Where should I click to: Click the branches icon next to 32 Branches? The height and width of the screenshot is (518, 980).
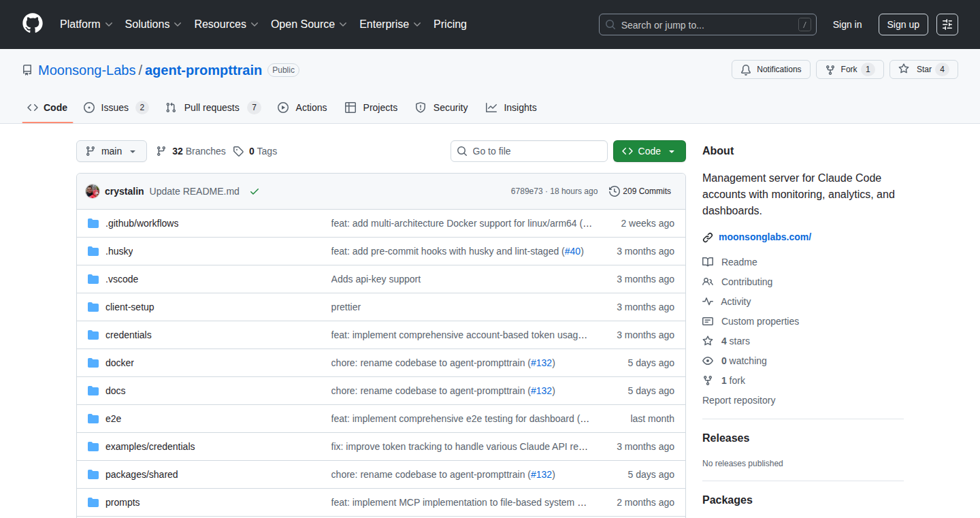coord(161,151)
